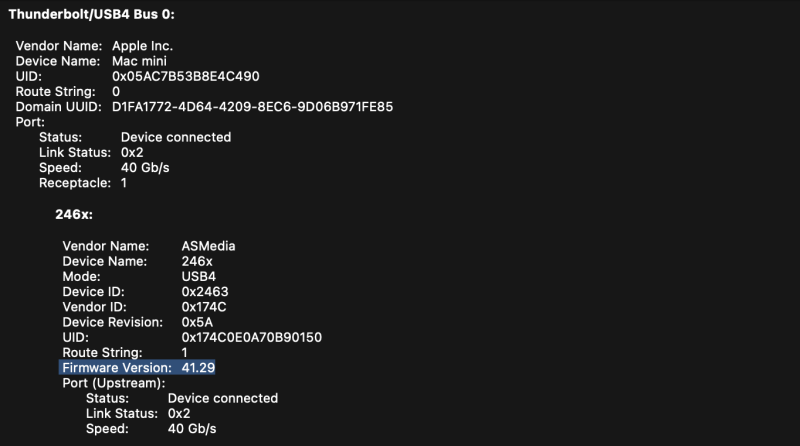Select the ASMedia vendor name value

pyautogui.click(x=209, y=246)
